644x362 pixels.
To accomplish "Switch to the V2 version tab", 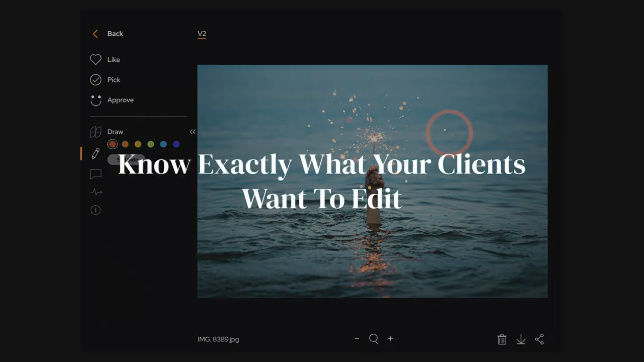I will click(x=202, y=34).
